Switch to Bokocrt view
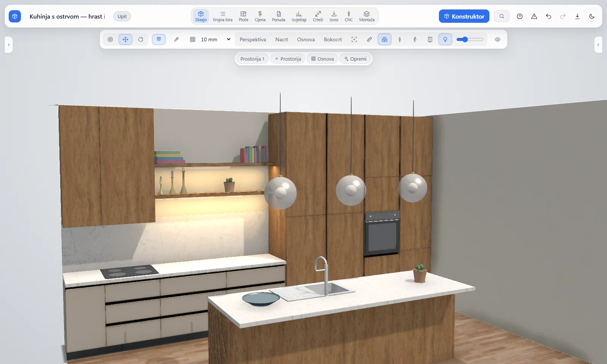The image size is (607, 364). point(333,39)
